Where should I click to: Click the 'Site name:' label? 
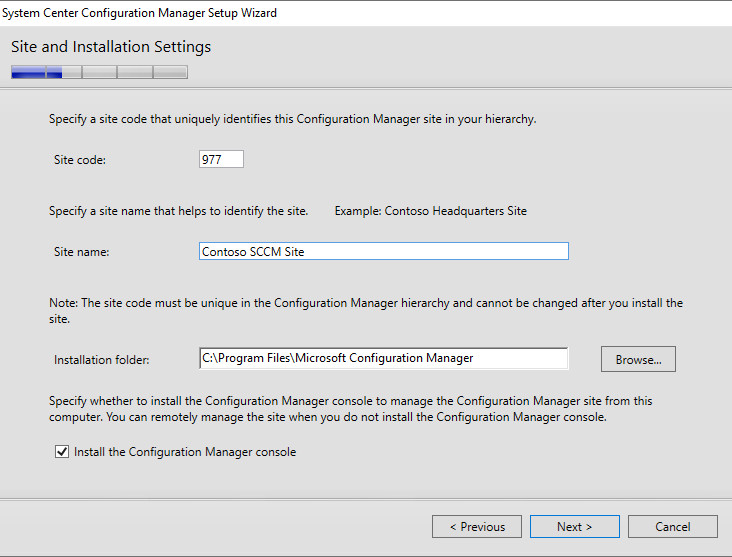point(82,252)
